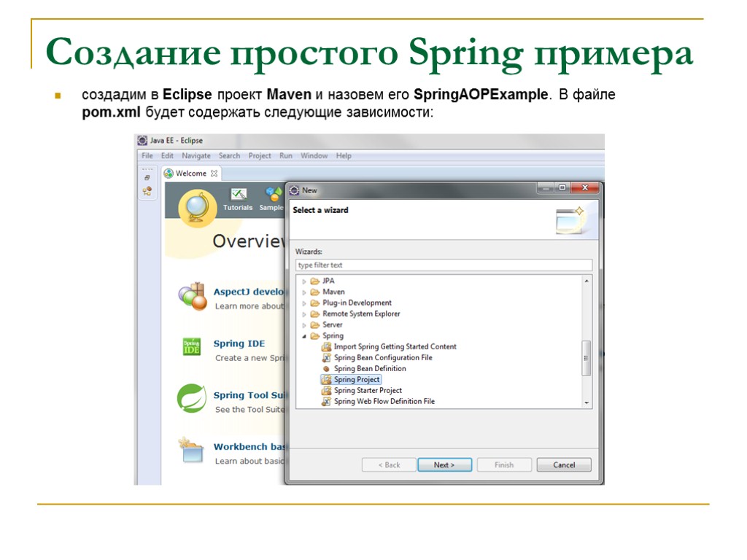This screenshot has height=560, width=747.
Task: Open the Workbench basics link
Action: (x=249, y=447)
